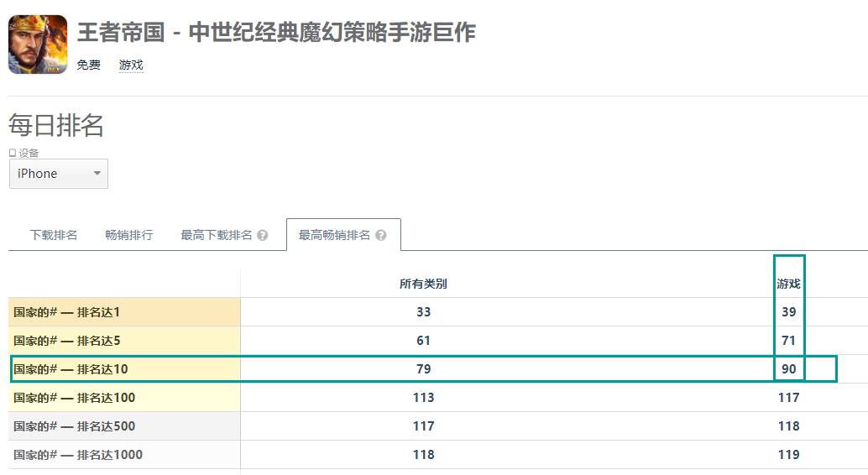
Task: Click the 免费 price label
Action: click(x=89, y=65)
